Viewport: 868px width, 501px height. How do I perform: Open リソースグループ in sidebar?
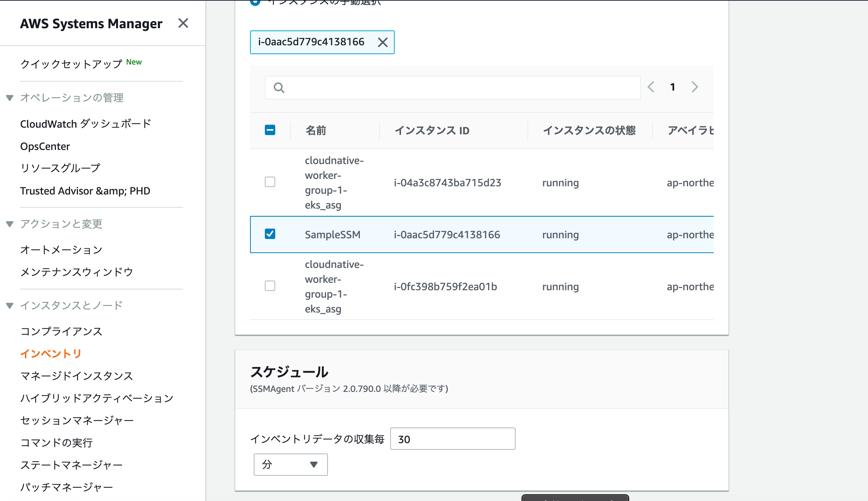point(60,168)
